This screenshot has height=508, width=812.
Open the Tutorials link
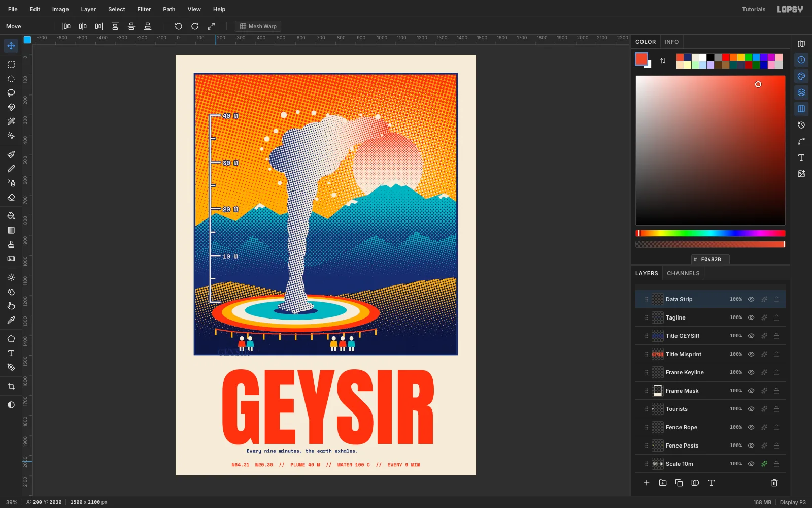(754, 9)
